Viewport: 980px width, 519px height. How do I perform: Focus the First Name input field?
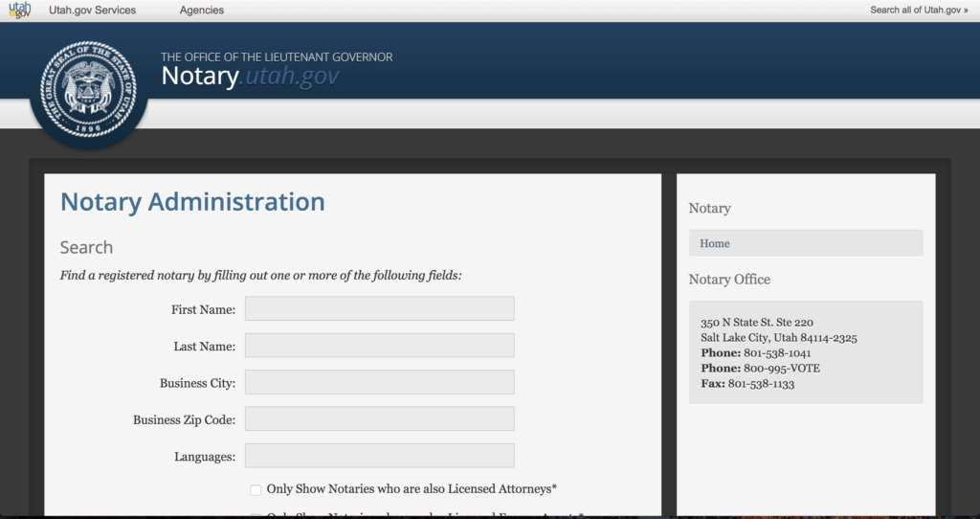click(x=379, y=308)
